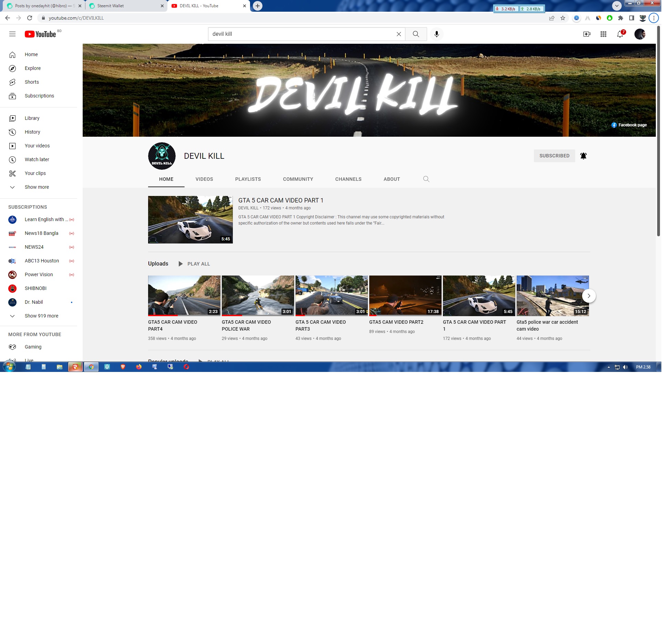Screen dimensions: 662x644
Task: Switch to the VIDEOS tab
Action: pos(204,179)
